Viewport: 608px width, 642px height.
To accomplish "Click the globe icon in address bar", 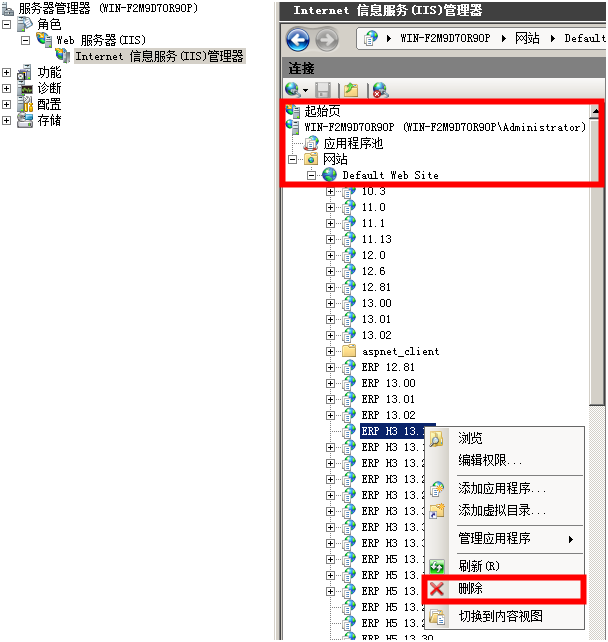I will pyautogui.click(x=371, y=38).
